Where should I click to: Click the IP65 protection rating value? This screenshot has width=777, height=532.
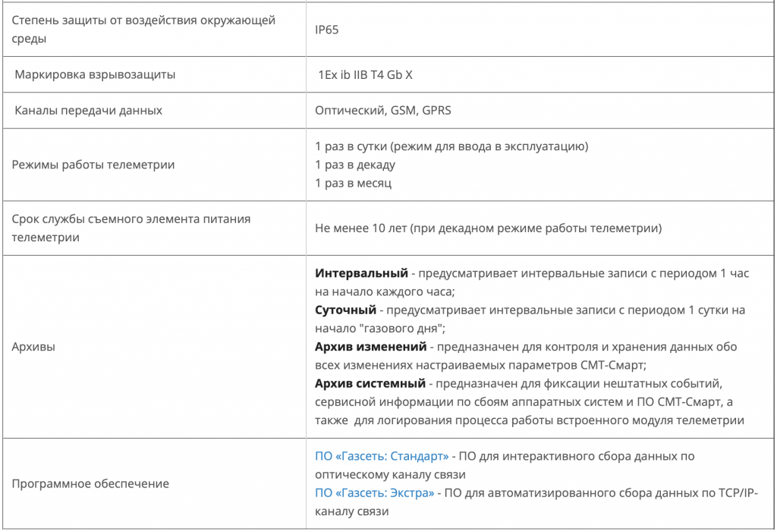pyautogui.click(x=328, y=30)
